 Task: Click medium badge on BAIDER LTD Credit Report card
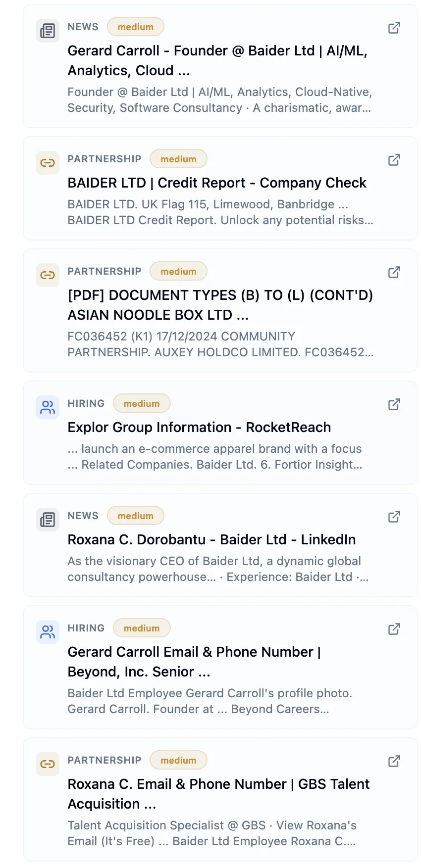178,159
